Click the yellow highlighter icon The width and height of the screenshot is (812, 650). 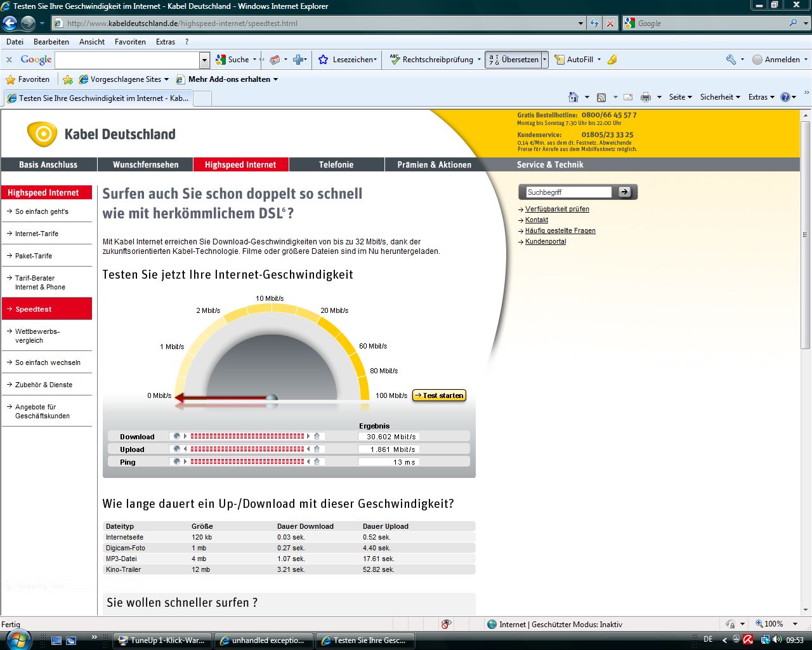(612, 60)
